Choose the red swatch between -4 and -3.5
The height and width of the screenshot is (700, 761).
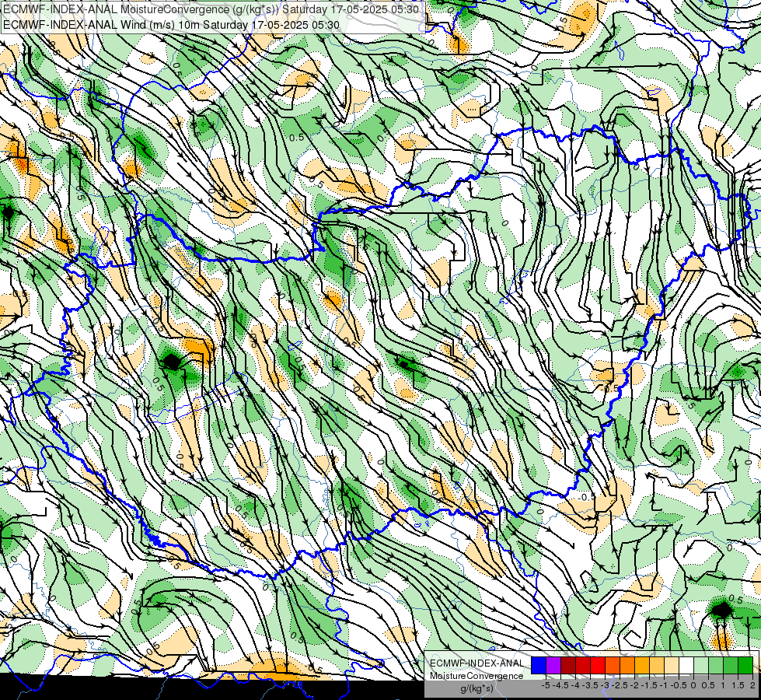point(583,666)
